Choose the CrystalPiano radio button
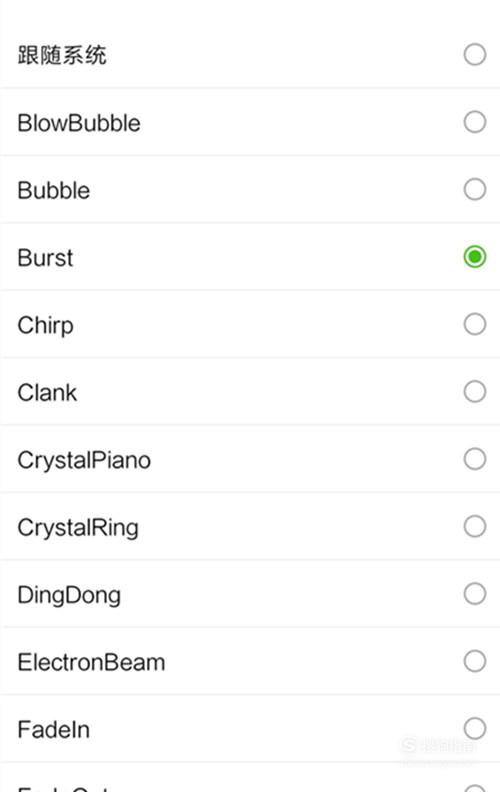This screenshot has width=500, height=792. (475, 459)
